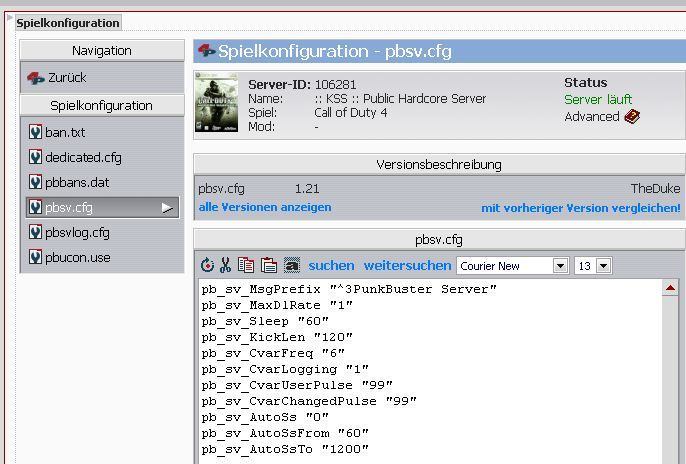The width and height of the screenshot is (686, 464).
Task: Click the pb_sv_AutoSsFrom line
Action: point(284,433)
